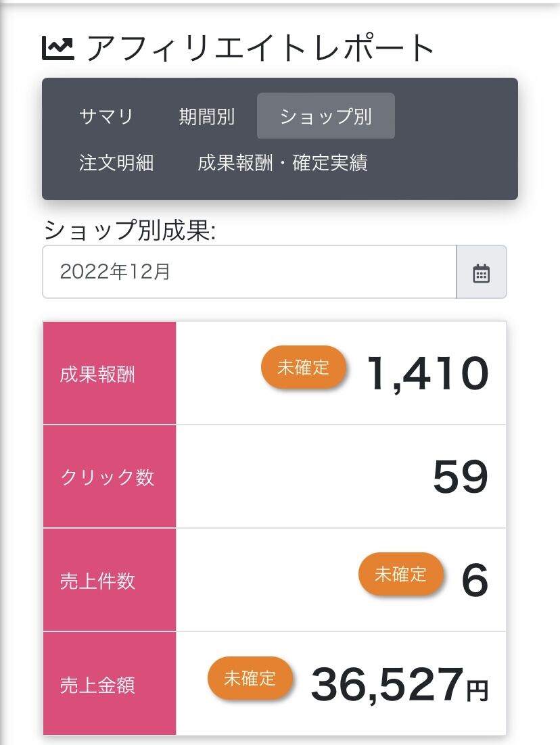Click the 36,527円 sales amount

pos(399,684)
